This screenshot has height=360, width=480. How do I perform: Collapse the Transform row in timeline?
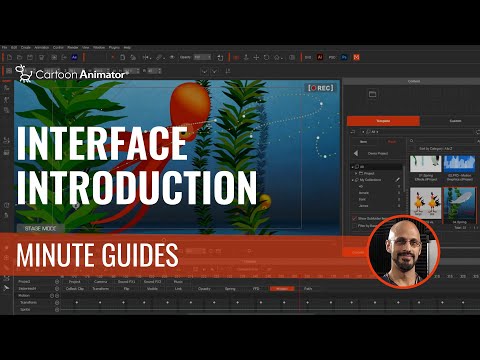point(57,303)
